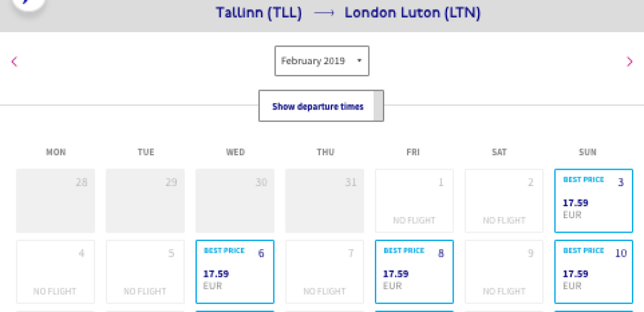Pick Sunday 10 best price date
Screen dimensions: 644x312
click(x=593, y=272)
